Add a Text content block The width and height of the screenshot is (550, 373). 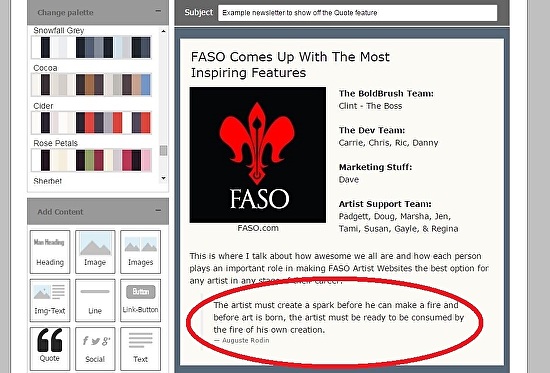[x=140, y=348]
